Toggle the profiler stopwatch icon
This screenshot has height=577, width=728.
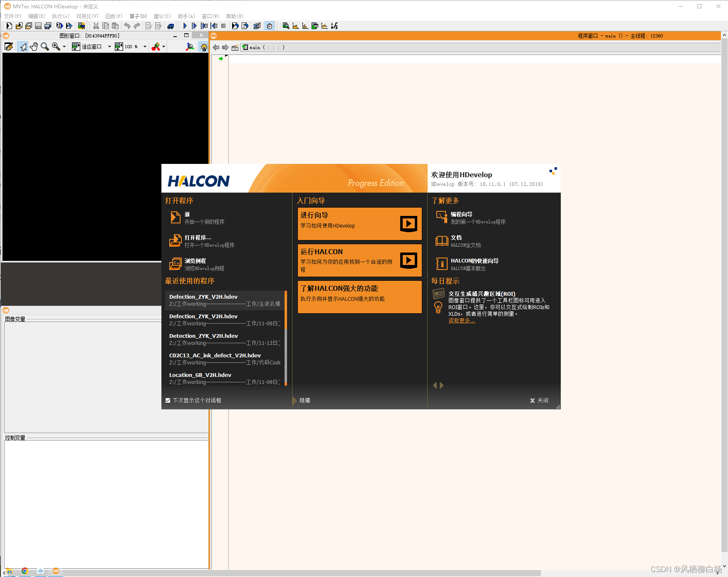[x=270, y=26]
